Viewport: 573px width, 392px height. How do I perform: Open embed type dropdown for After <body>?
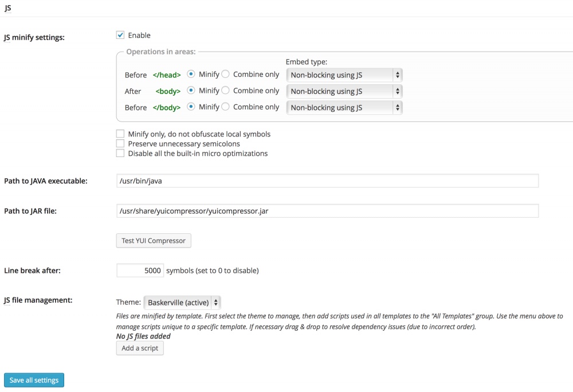click(344, 91)
